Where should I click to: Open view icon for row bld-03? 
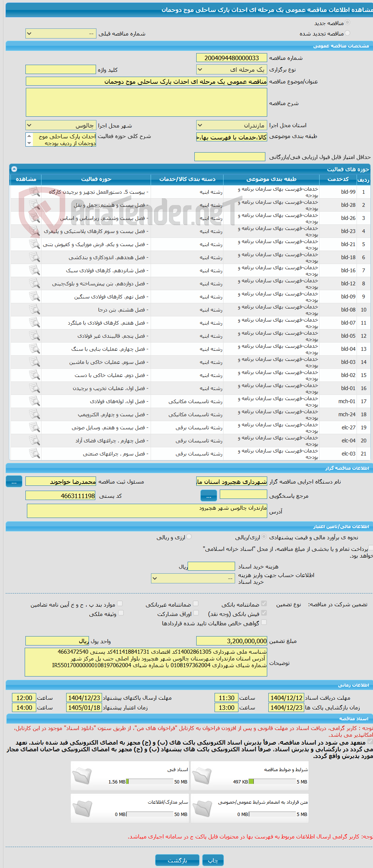click(34, 362)
